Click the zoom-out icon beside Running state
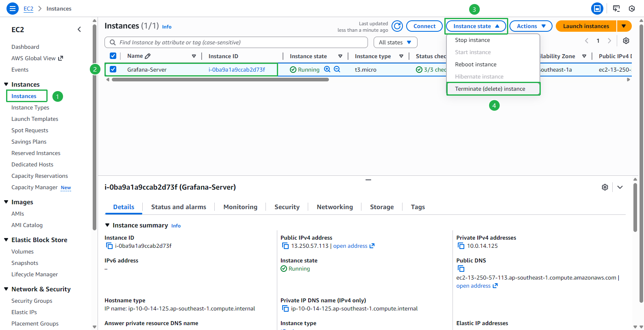This screenshot has width=644, height=330. (x=337, y=69)
